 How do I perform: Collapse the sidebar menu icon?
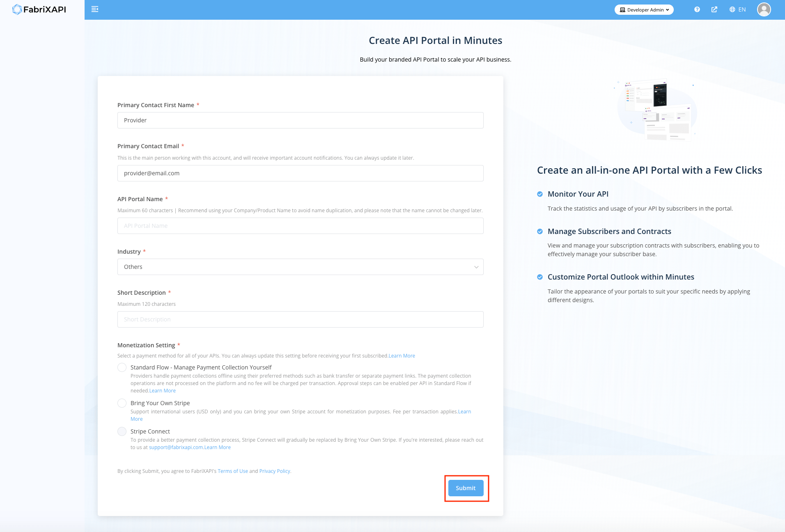tap(95, 9)
